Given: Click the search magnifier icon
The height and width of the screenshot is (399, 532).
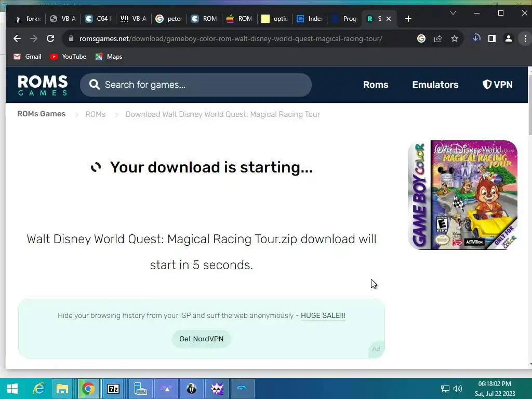Looking at the screenshot, I should click(x=95, y=85).
